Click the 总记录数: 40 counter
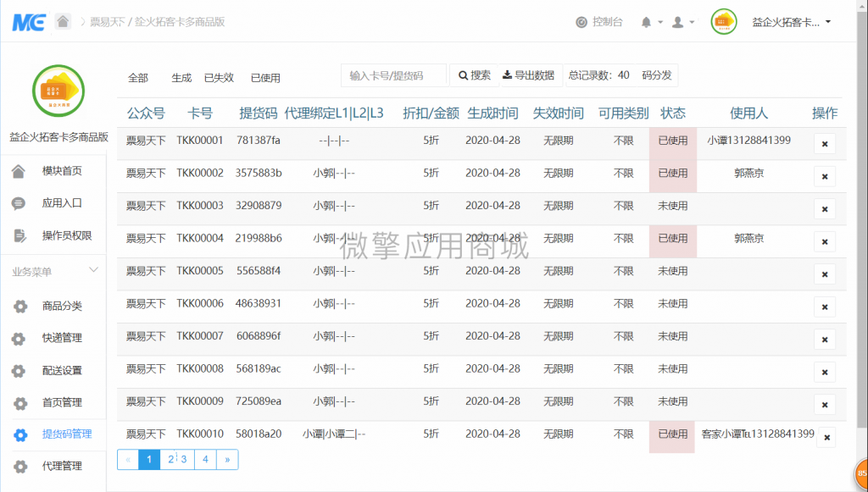Screen dimensions: 868x492 (599, 75)
